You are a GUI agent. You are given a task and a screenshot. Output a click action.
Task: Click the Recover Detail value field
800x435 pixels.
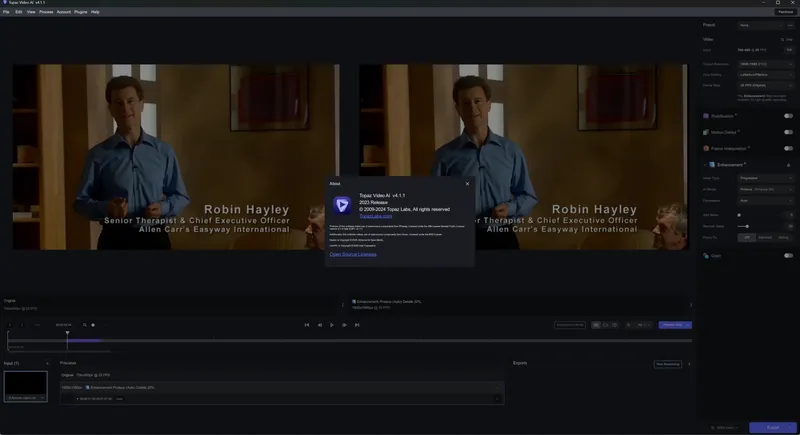[790, 226]
